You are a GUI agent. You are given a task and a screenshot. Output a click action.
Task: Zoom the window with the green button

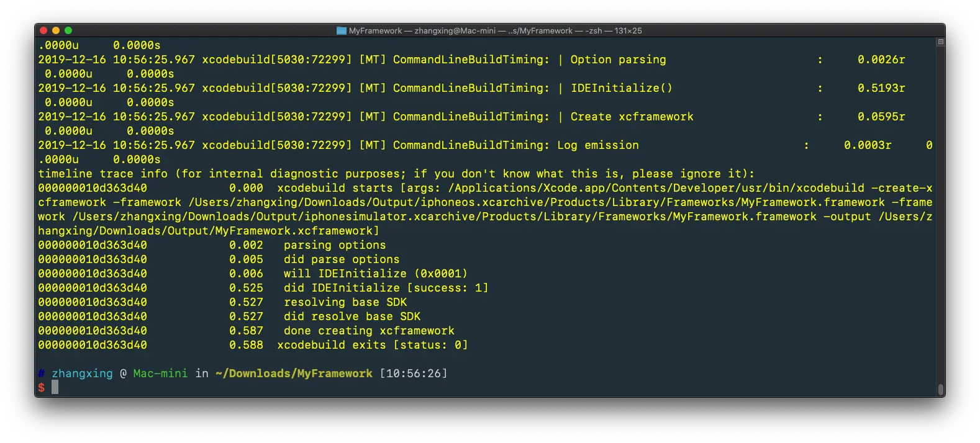pos(68,30)
